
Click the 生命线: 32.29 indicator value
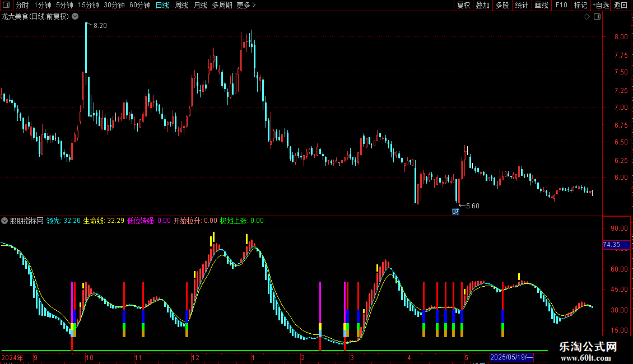pyautogui.click(x=104, y=221)
